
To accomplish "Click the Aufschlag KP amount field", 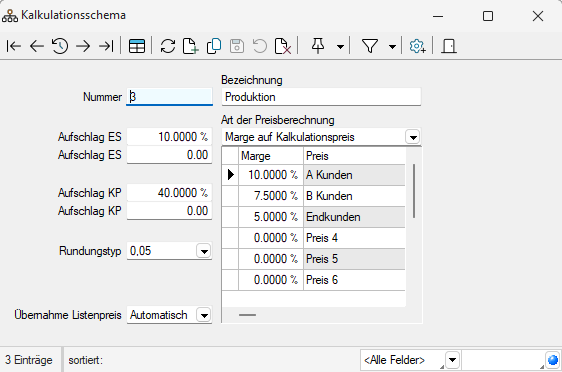I will point(170,211).
